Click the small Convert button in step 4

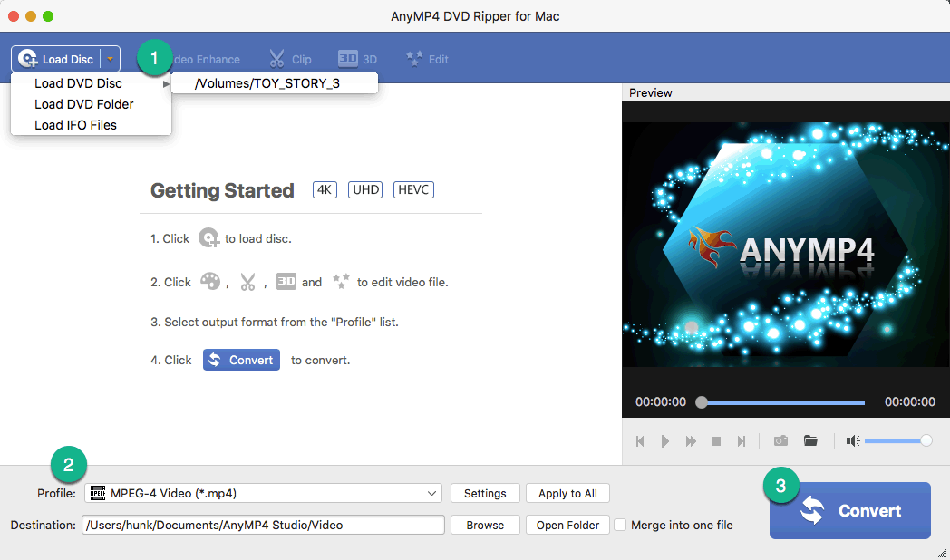click(241, 360)
